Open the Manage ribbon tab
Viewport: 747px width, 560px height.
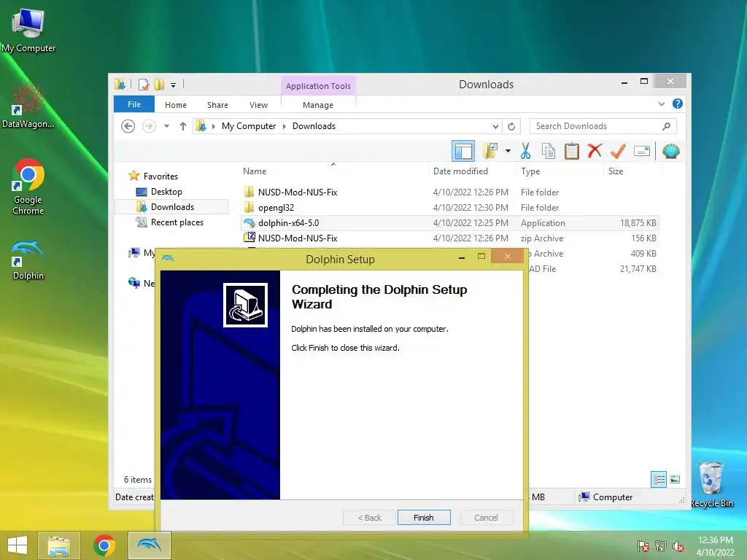tap(318, 105)
